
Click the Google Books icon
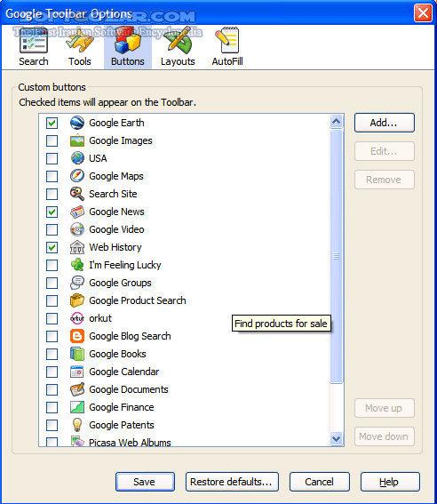click(x=77, y=354)
